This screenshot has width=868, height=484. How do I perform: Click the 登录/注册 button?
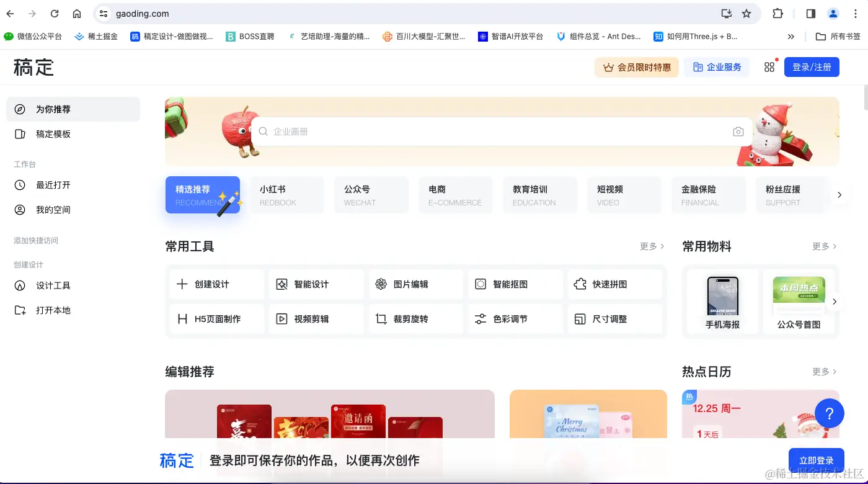[x=812, y=66]
